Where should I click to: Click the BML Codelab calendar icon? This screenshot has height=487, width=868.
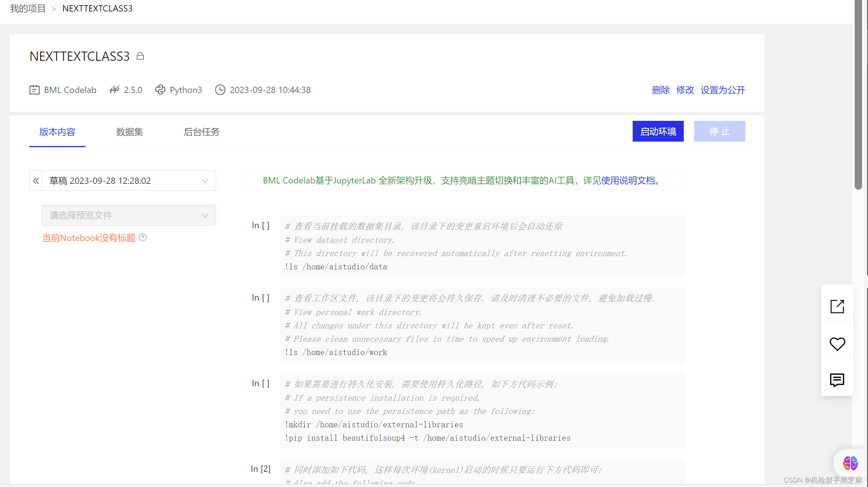click(34, 90)
